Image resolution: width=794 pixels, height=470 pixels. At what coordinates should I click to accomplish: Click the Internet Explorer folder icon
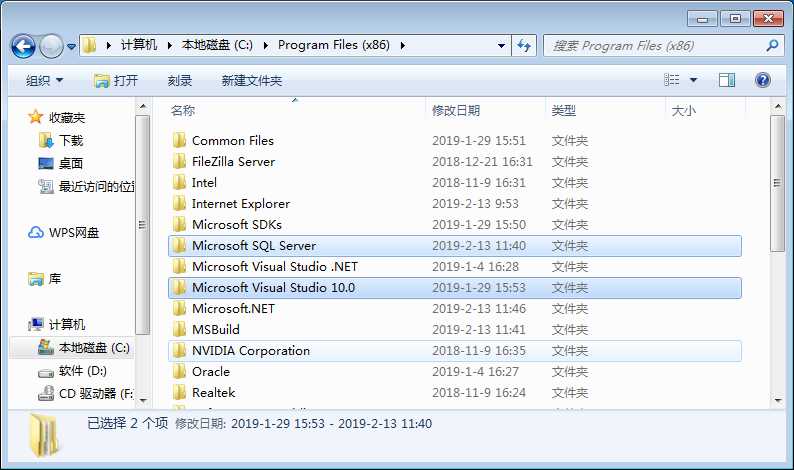[x=179, y=204]
